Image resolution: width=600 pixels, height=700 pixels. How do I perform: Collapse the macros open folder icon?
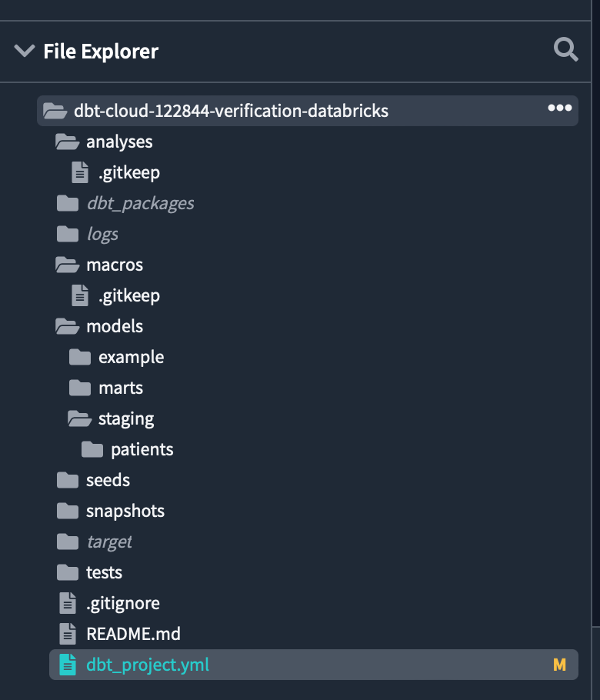[67, 265]
